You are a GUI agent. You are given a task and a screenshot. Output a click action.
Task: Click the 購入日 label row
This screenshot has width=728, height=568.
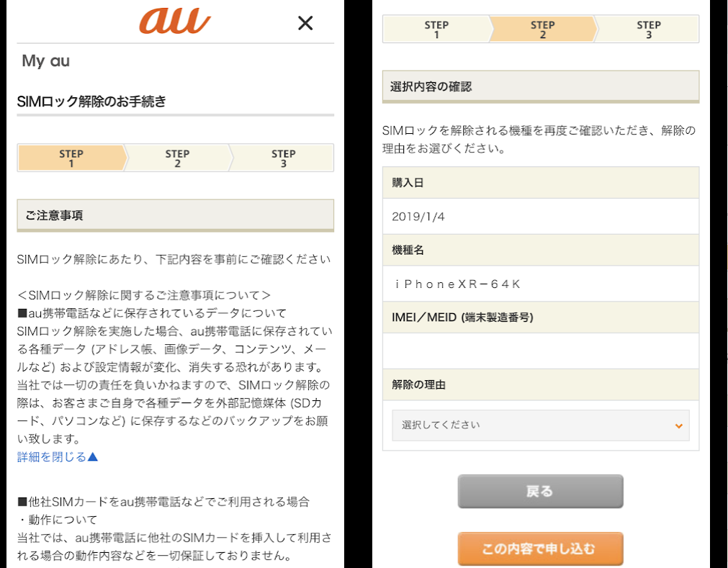541,183
